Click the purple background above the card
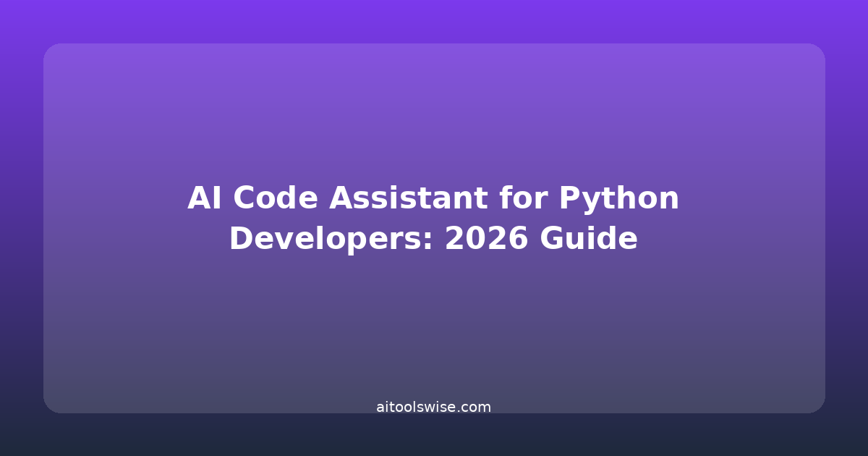Image resolution: width=868 pixels, height=456 pixels. click(434, 20)
